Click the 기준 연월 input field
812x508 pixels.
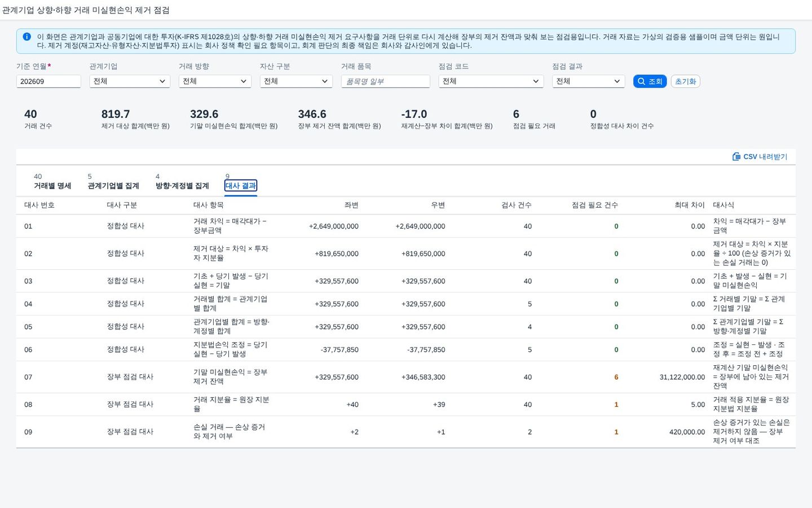(48, 81)
